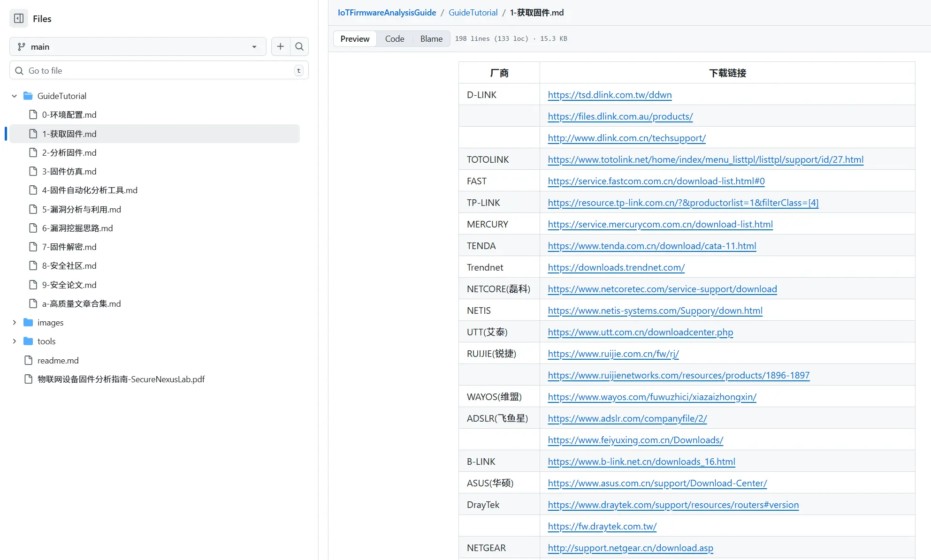Open the TP-LINK resource link
The image size is (931, 560).
tap(683, 203)
